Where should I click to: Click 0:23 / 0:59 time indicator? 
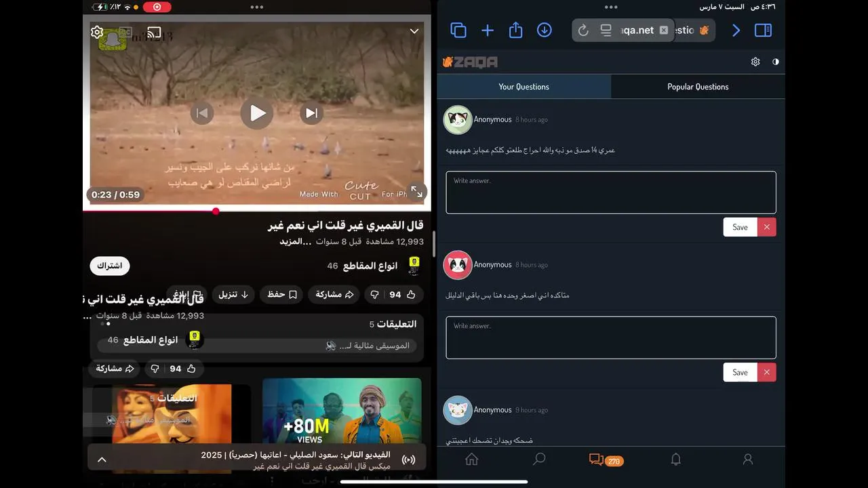coord(116,195)
